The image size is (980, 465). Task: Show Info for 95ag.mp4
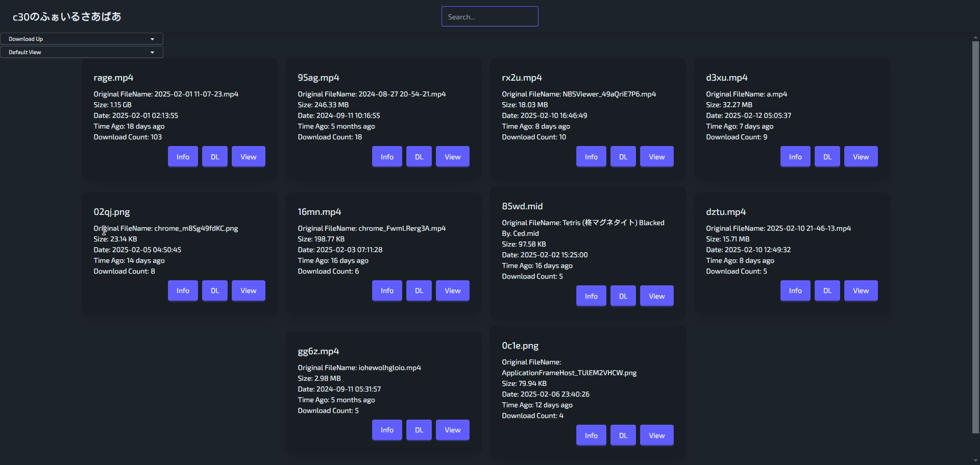[x=387, y=157]
